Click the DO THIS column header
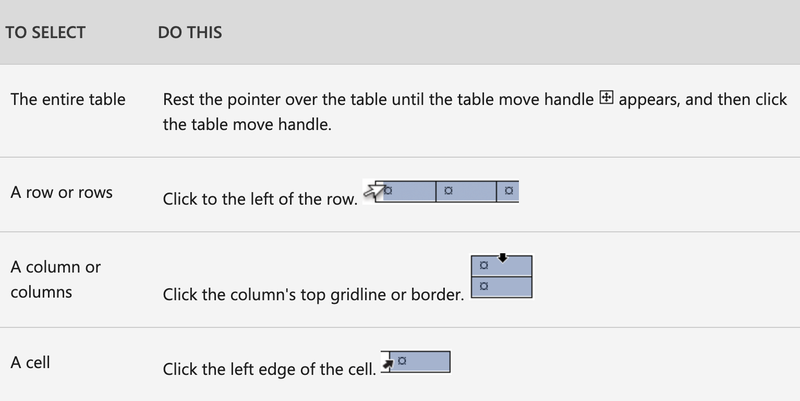This screenshot has height=401, width=800. point(190,33)
